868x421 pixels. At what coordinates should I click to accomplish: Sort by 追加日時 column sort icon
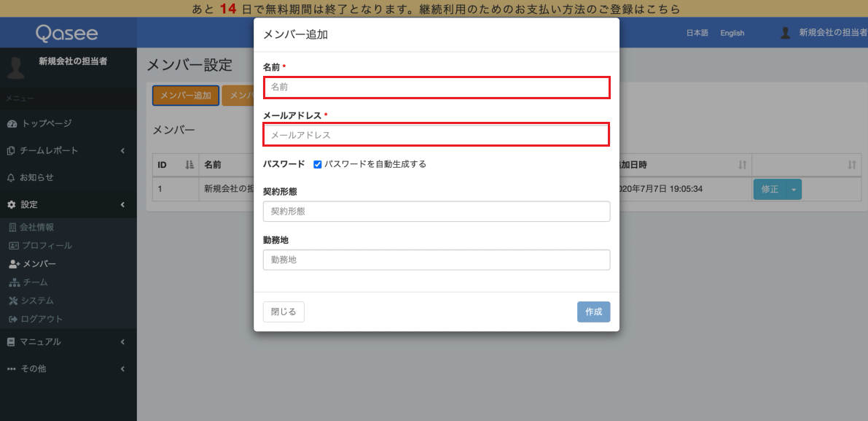743,165
